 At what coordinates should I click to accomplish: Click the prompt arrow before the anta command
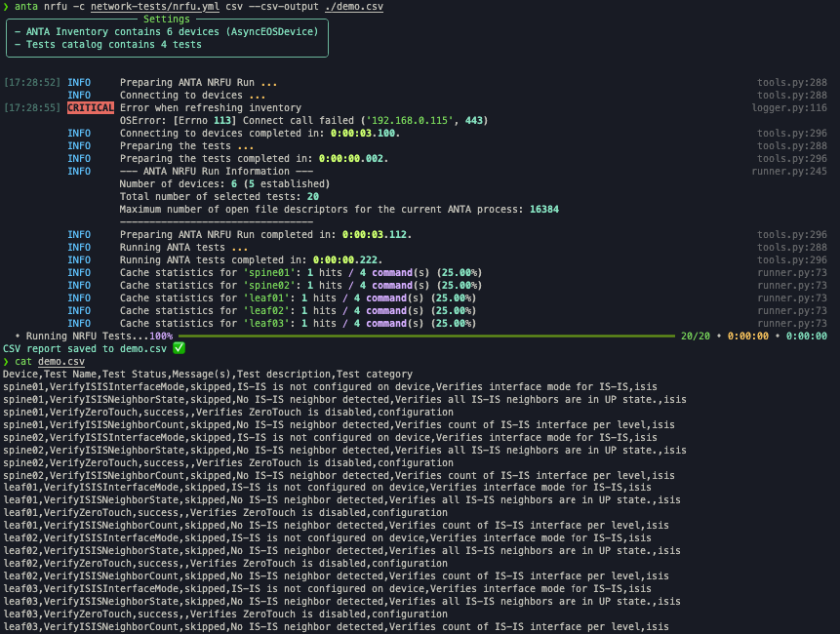tap(6, 6)
